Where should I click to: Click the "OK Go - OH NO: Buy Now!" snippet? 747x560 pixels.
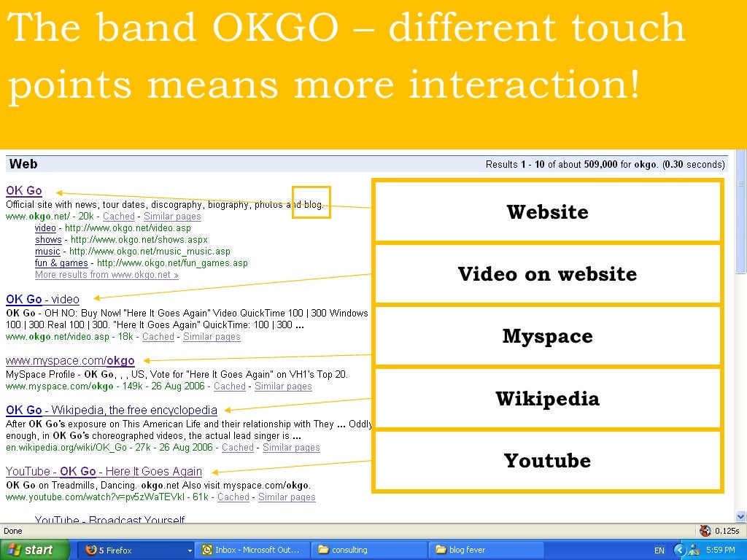pos(187,319)
